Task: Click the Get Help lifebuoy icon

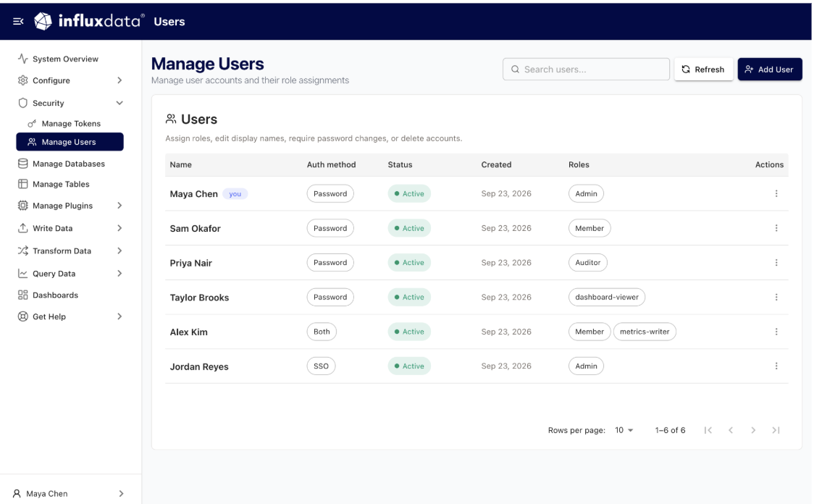Action: [23, 316]
